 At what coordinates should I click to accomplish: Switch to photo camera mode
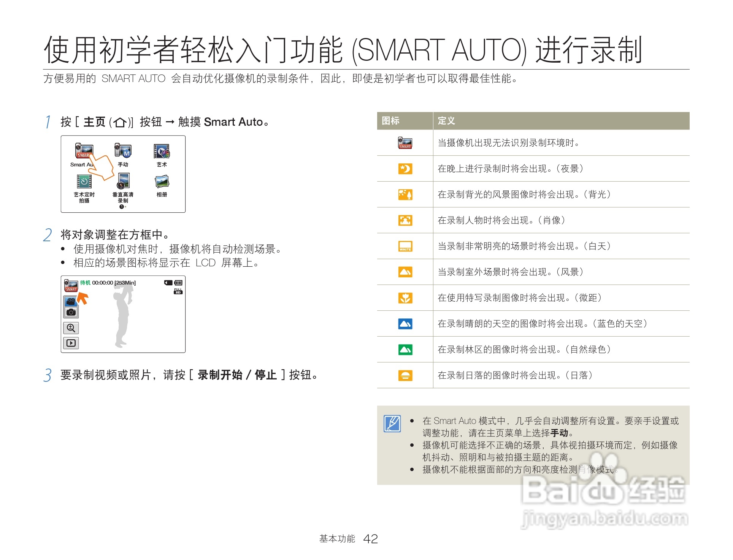(x=71, y=312)
